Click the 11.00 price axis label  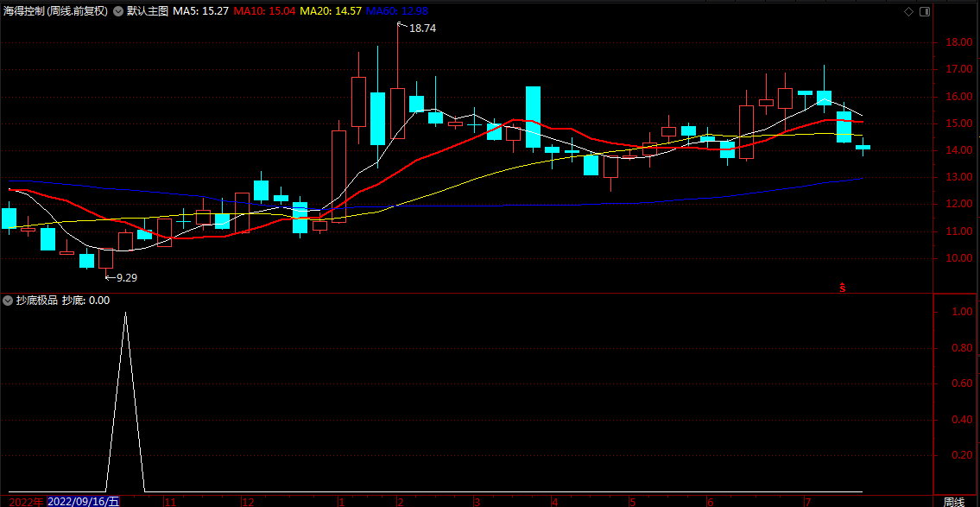click(x=958, y=231)
